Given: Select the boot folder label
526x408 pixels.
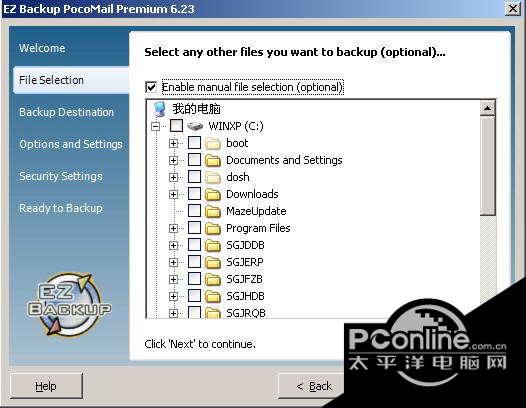Looking at the screenshot, I should pyautogui.click(x=237, y=143).
